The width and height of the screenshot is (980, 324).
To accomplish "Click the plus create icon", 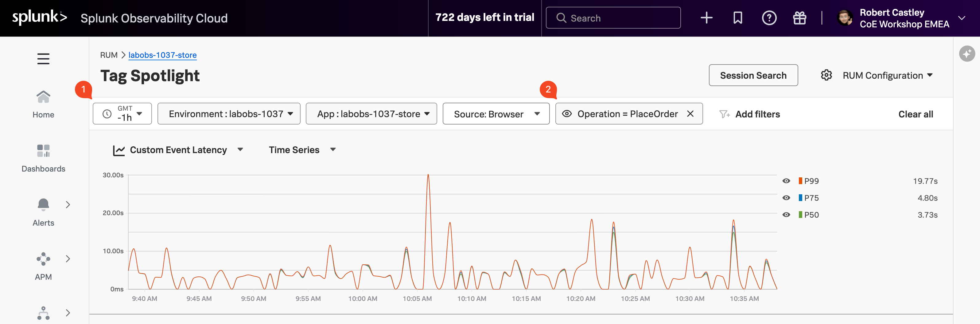I will click(706, 18).
